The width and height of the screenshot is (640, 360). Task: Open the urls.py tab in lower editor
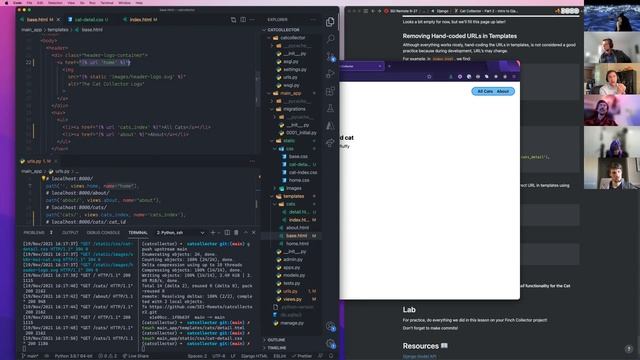[37, 161]
